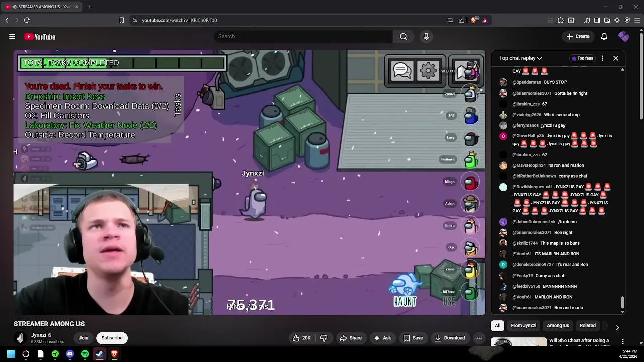The image size is (644, 362).
Task: Open the Top fans button in chat
Action: 582,58
